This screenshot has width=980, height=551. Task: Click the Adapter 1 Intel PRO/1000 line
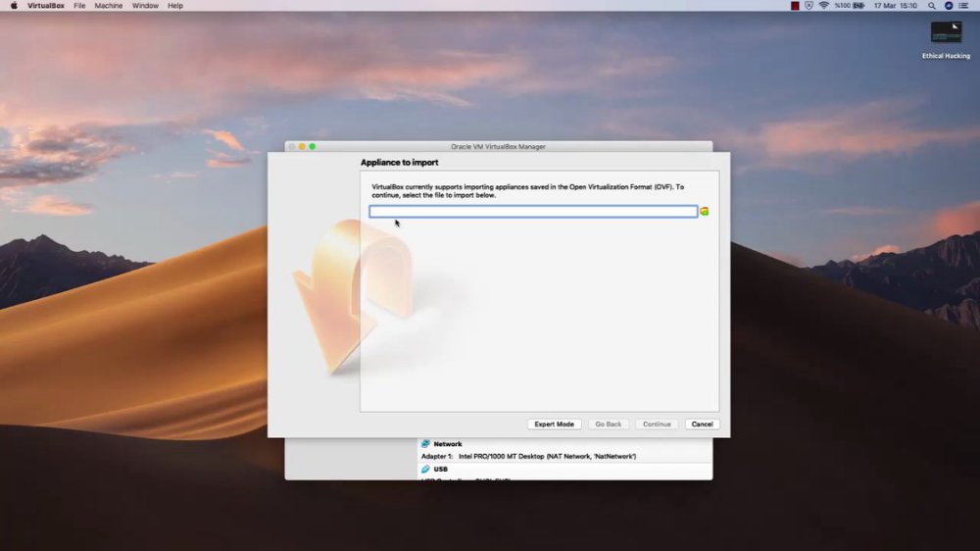coord(529,457)
